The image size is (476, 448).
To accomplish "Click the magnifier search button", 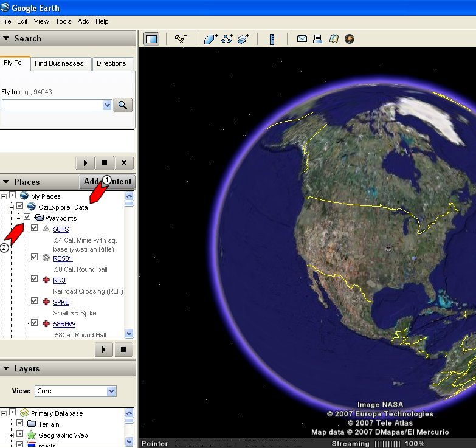I will pyautogui.click(x=123, y=105).
